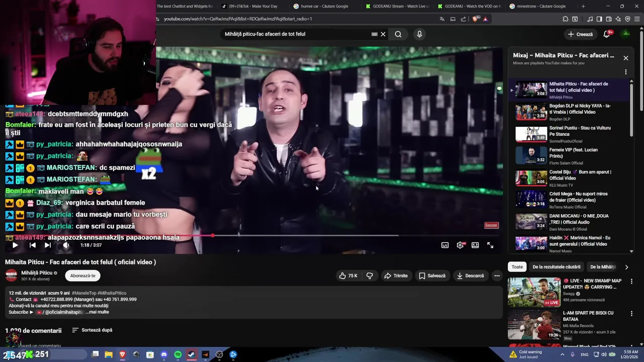The width and height of the screenshot is (644, 362).
Task: Enter fullscreen video mode
Action: coord(490,245)
